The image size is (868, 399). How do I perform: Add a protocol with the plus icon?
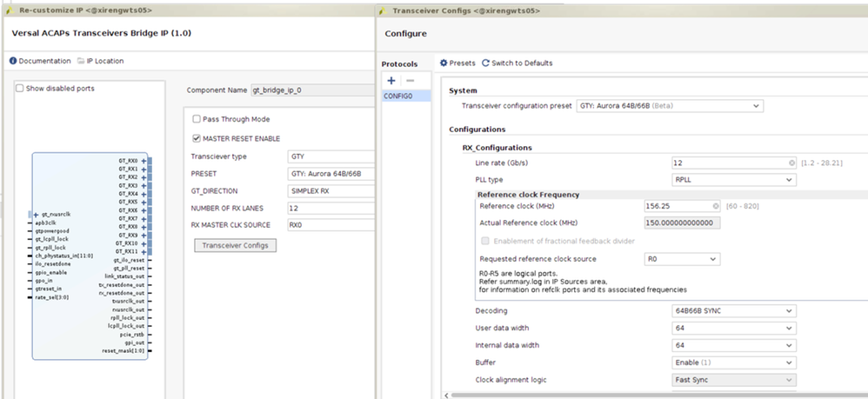pyautogui.click(x=391, y=81)
